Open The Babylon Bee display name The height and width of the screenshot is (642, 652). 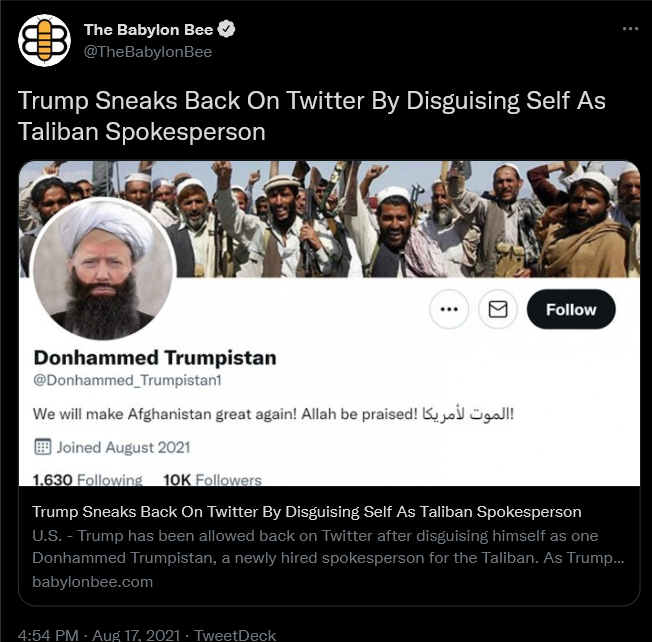point(148,30)
